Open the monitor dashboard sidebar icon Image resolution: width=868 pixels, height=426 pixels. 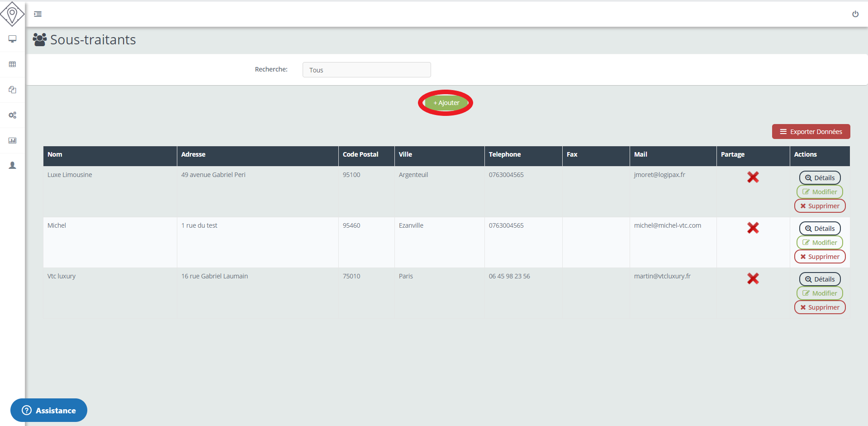click(x=12, y=39)
